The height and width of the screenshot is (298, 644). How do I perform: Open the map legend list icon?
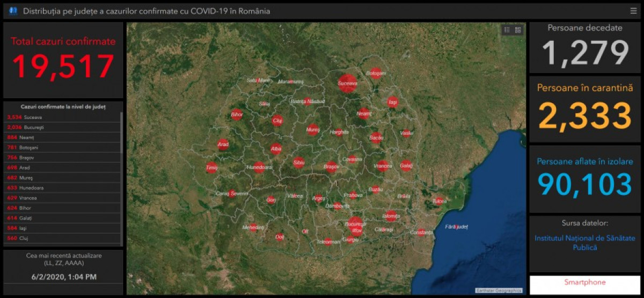coord(507,30)
